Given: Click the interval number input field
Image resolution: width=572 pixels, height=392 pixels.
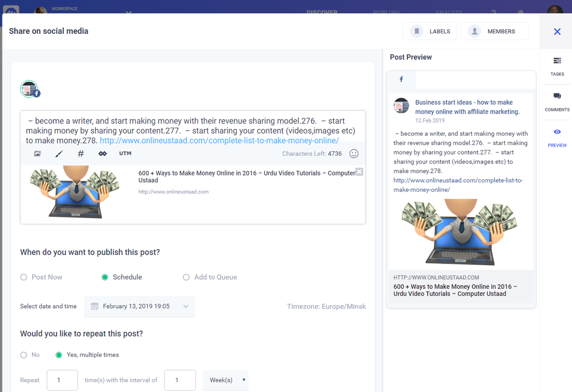Looking at the screenshot, I should pos(180,380).
